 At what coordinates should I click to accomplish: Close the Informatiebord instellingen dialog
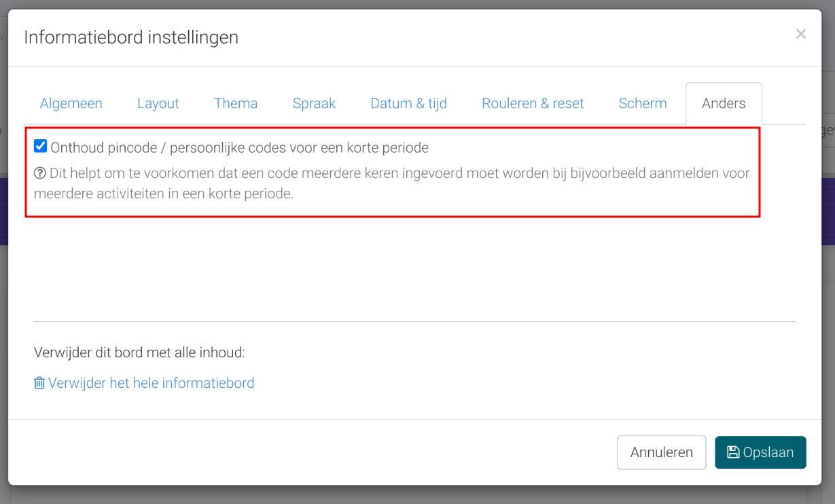point(801,34)
